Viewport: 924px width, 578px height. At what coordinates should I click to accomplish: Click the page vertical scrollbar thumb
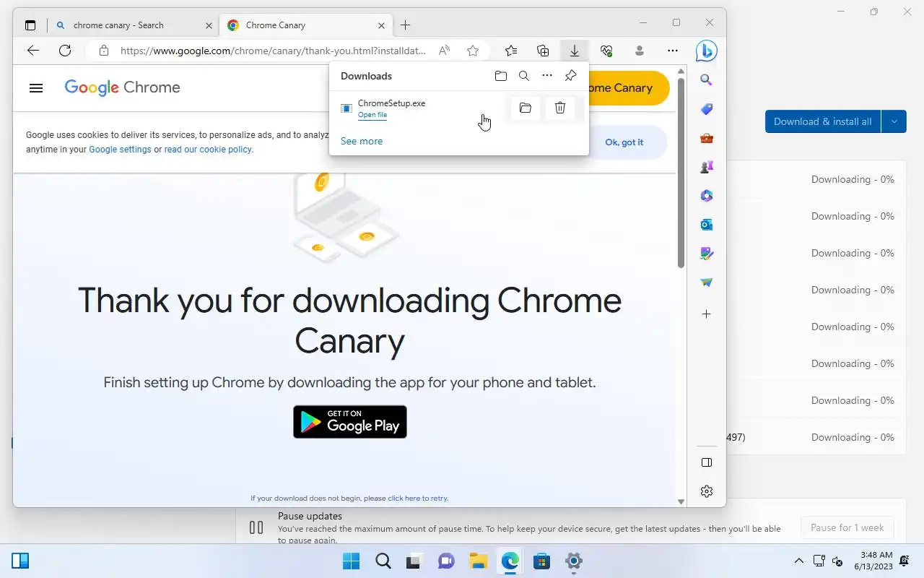click(681, 172)
